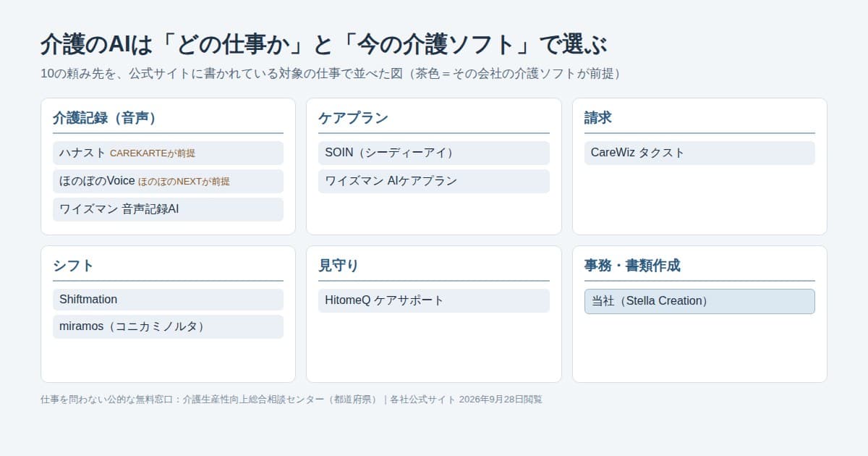Select the Shiftmation item
The width and height of the screenshot is (868, 456).
[168, 300]
